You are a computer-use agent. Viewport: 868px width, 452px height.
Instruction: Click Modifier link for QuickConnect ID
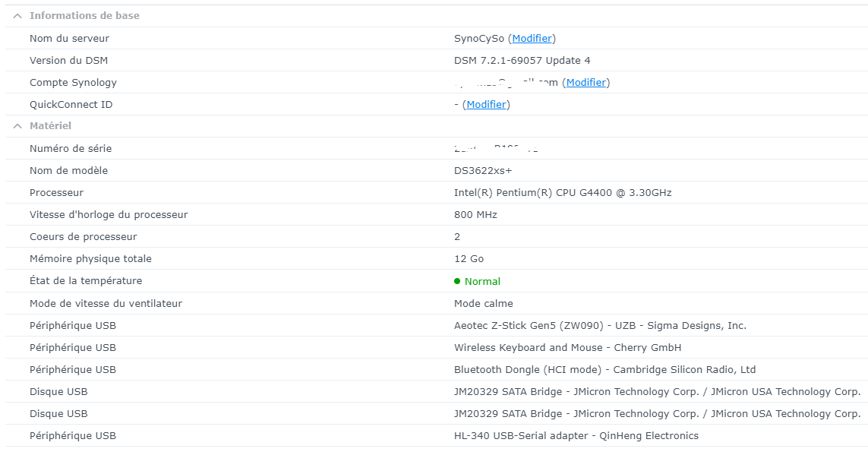tap(486, 105)
